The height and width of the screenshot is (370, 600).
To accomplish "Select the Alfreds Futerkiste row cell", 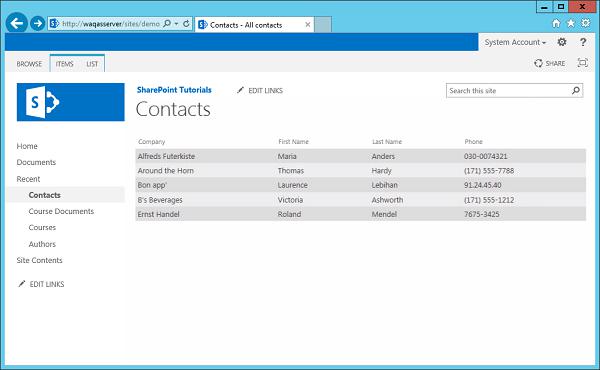I will tap(166, 156).
